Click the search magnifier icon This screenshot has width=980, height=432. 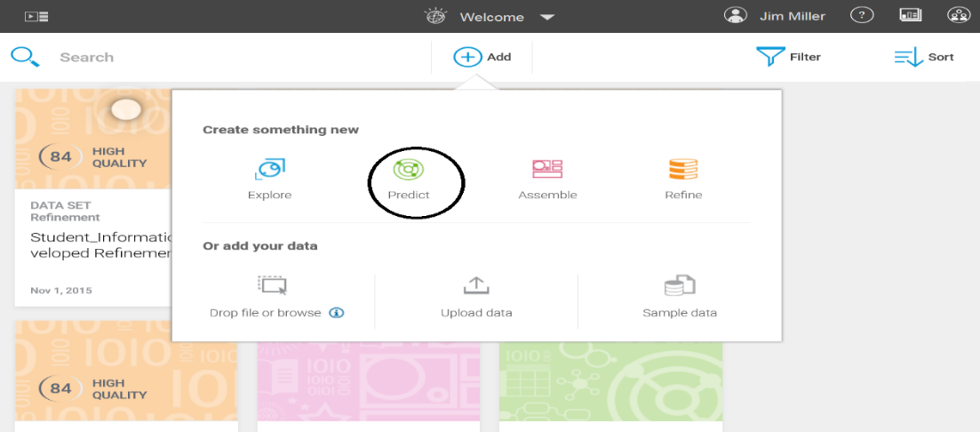click(25, 56)
